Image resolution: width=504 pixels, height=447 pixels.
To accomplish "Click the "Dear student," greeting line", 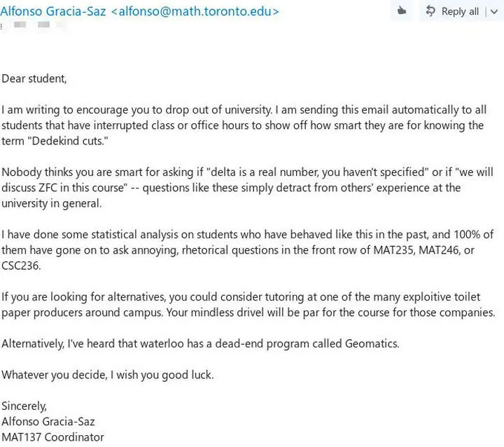I will pos(34,78).
